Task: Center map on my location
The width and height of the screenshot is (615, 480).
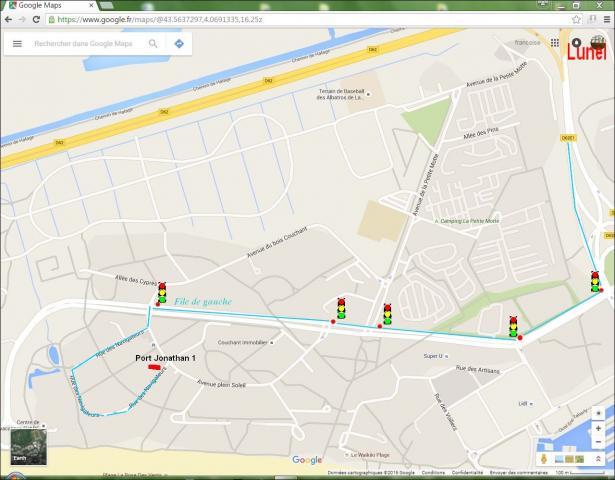Action: click(598, 413)
